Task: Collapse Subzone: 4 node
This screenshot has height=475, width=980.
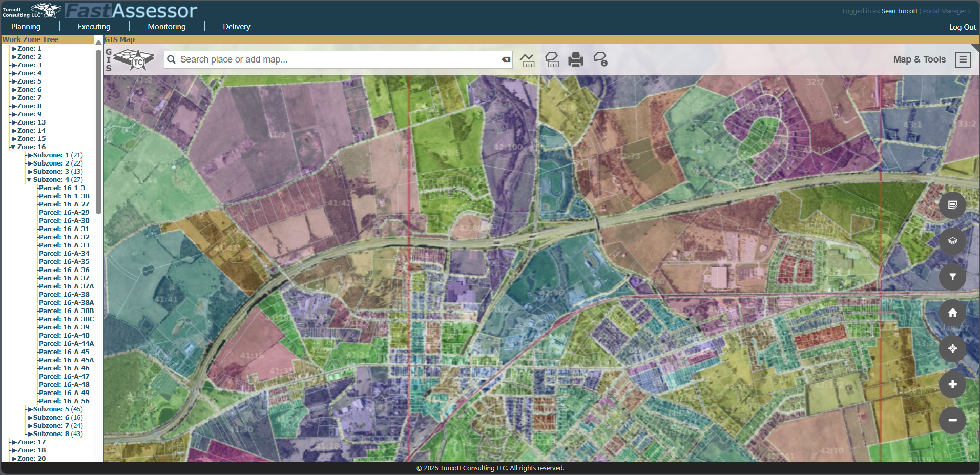Action: pos(29,180)
